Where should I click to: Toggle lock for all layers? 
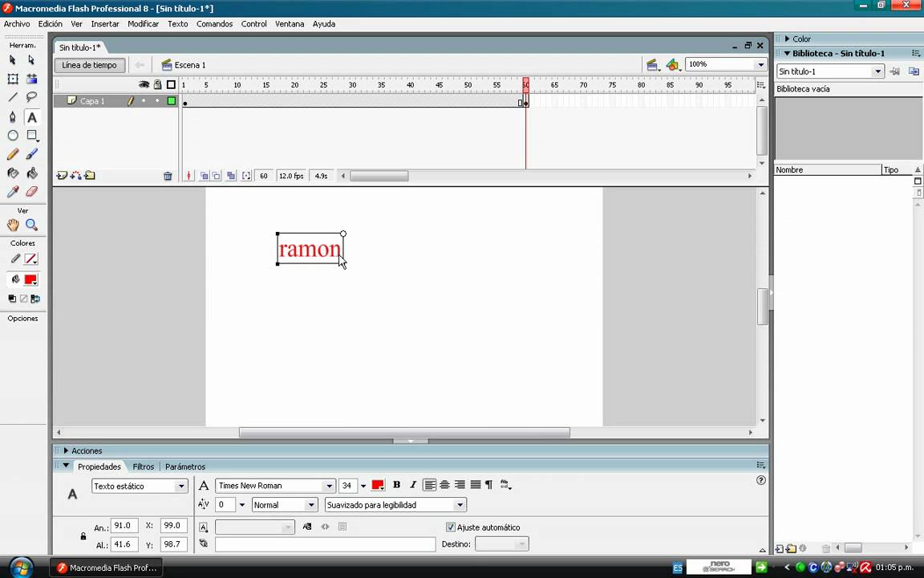point(157,85)
